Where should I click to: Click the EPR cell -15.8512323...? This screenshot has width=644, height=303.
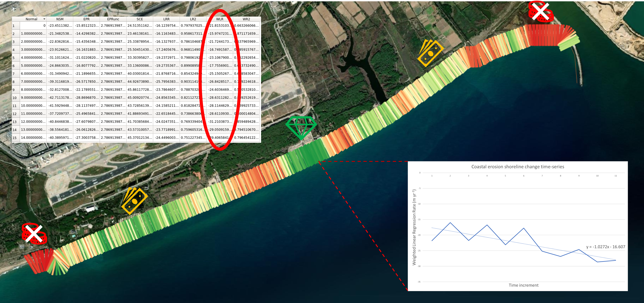(87, 26)
